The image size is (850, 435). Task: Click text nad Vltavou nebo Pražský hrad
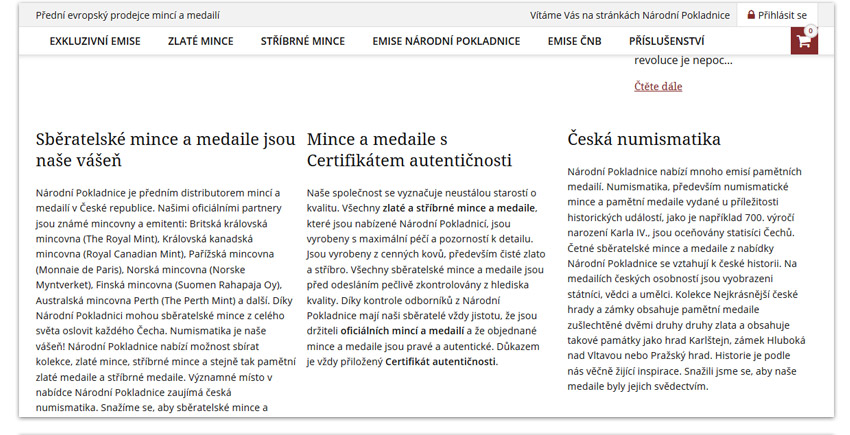click(639, 355)
